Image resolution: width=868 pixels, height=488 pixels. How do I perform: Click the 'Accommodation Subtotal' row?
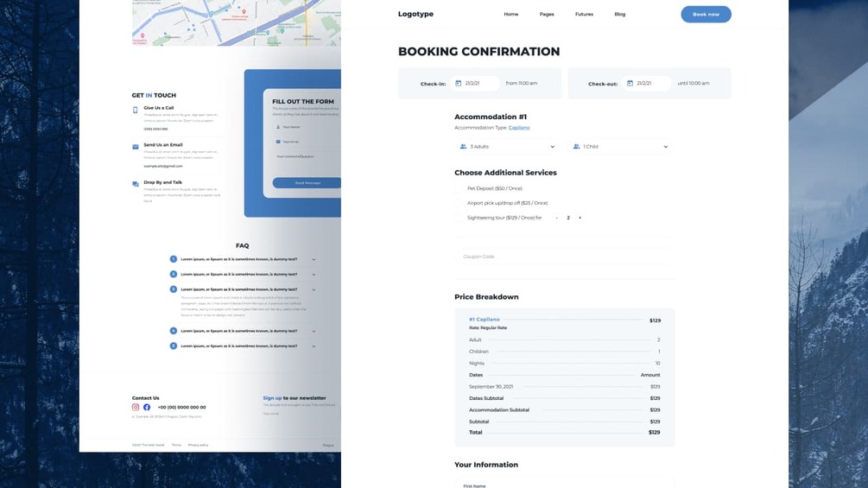(565, 410)
